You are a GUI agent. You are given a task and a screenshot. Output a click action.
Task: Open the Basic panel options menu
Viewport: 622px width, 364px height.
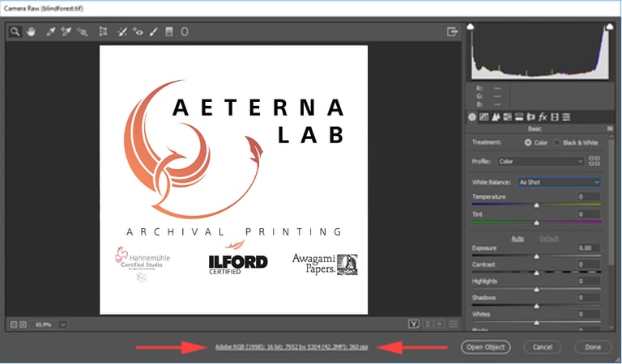coord(610,129)
